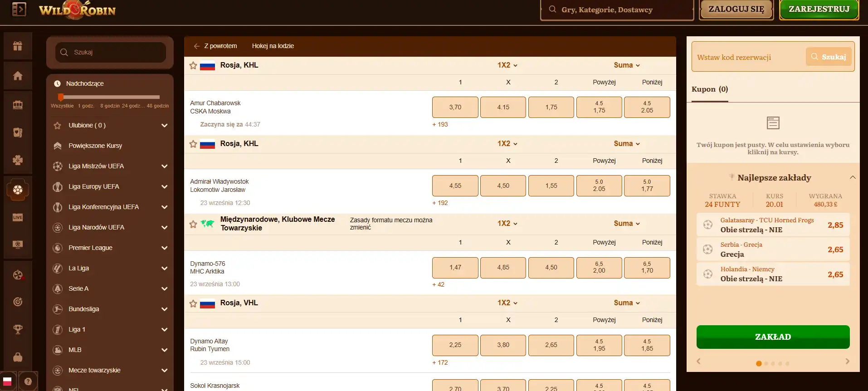
Task: Select the trophy tournaments sidebar icon
Action: click(x=18, y=329)
